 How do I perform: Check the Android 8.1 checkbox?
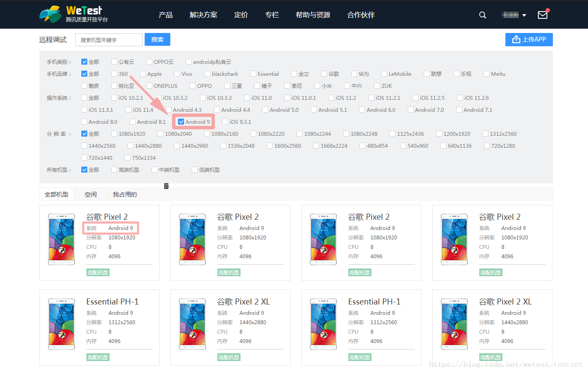pyautogui.click(x=133, y=122)
